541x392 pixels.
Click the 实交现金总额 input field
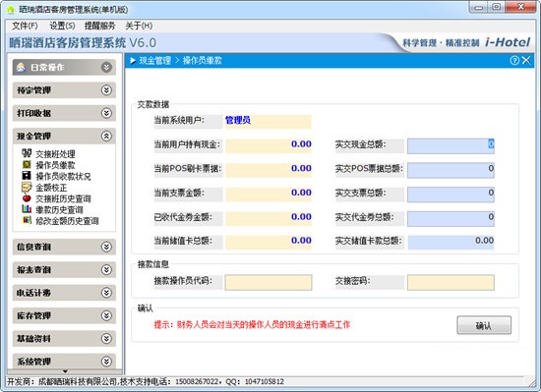[x=451, y=145]
